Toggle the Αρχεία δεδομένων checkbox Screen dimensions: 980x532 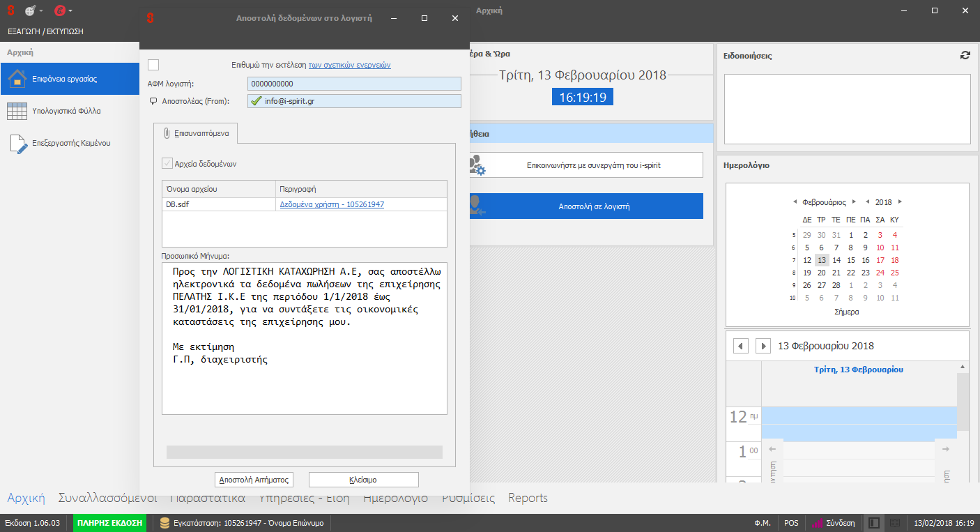(x=167, y=164)
